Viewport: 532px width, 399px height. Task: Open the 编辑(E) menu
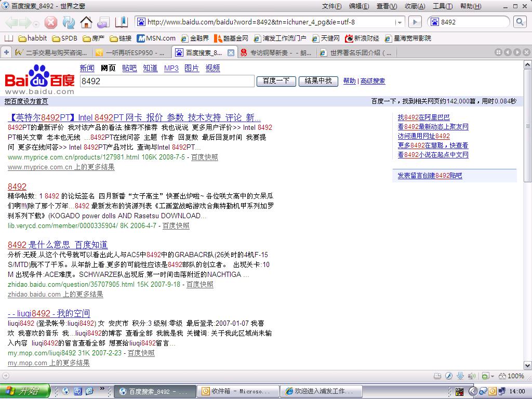(x=359, y=6)
